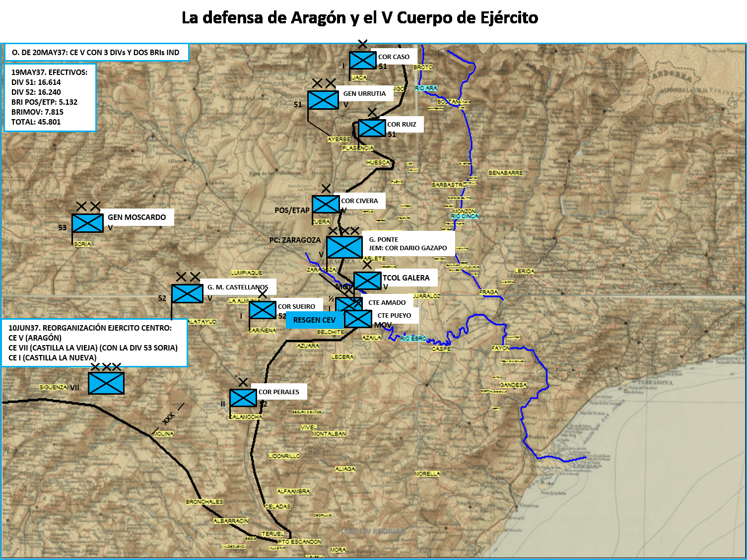Select the BENABARRE town label
The width and height of the screenshot is (747, 560).
pos(506,173)
